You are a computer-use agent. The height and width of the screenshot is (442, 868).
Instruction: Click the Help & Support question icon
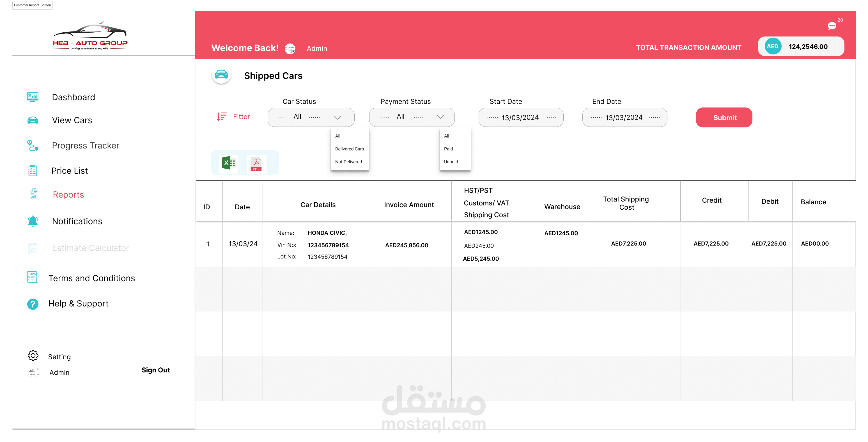(33, 304)
